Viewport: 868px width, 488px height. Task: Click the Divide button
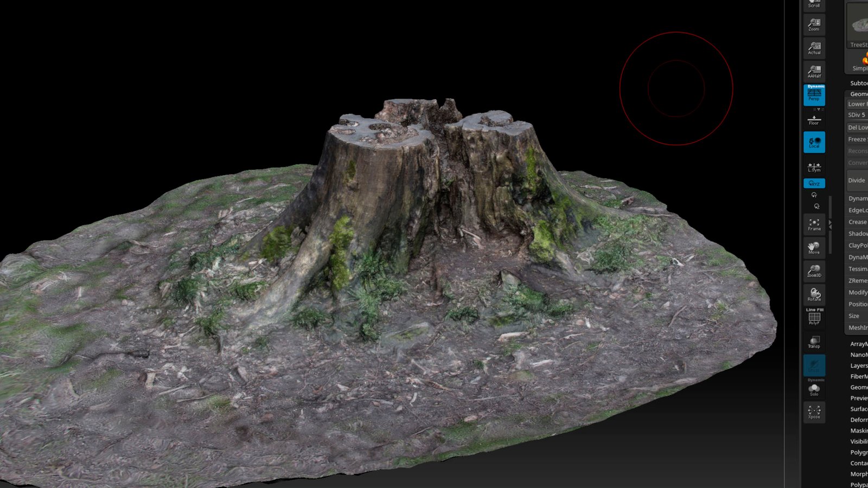tap(857, 181)
